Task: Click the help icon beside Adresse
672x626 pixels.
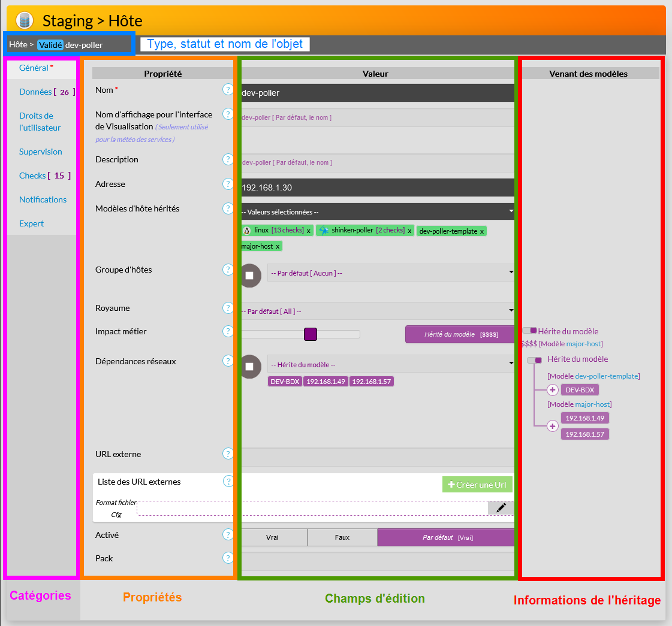Action: click(228, 184)
